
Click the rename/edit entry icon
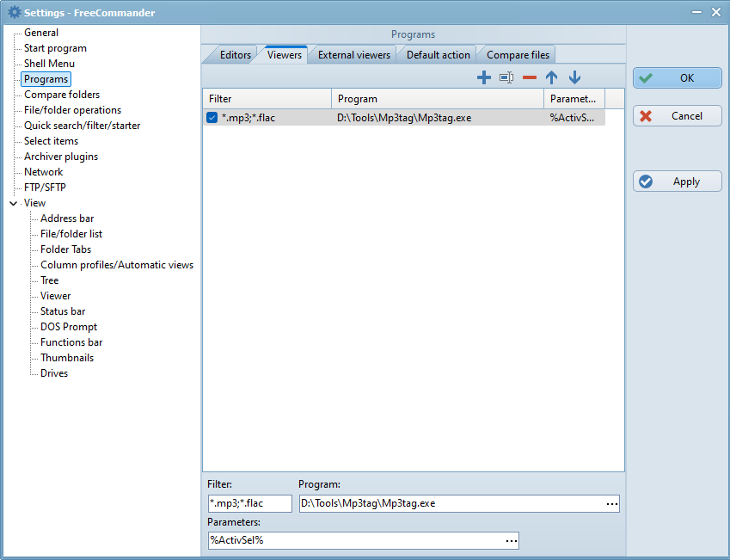coord(506,77)
